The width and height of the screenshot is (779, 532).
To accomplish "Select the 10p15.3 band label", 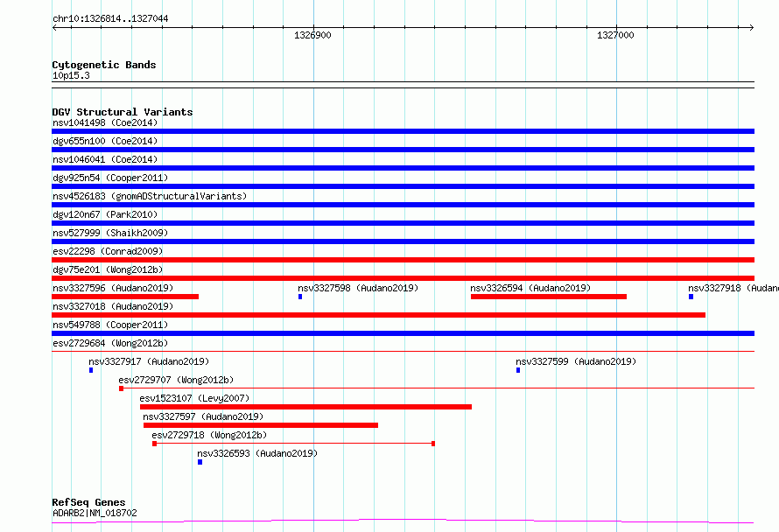I will click(x=71, y=75).
